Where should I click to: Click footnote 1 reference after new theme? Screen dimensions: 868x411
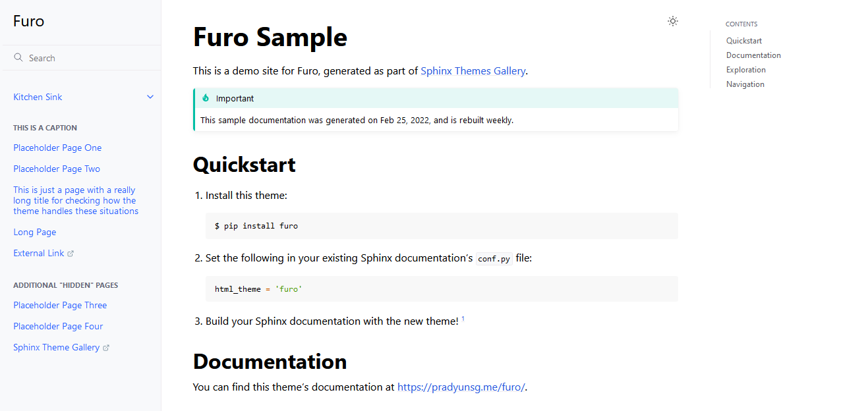pos(463,319)
